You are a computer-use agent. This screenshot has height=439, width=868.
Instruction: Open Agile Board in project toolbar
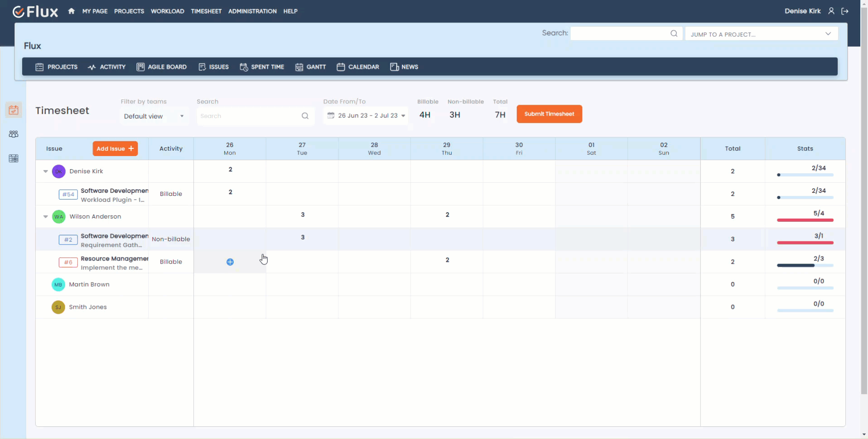(161, 67)
